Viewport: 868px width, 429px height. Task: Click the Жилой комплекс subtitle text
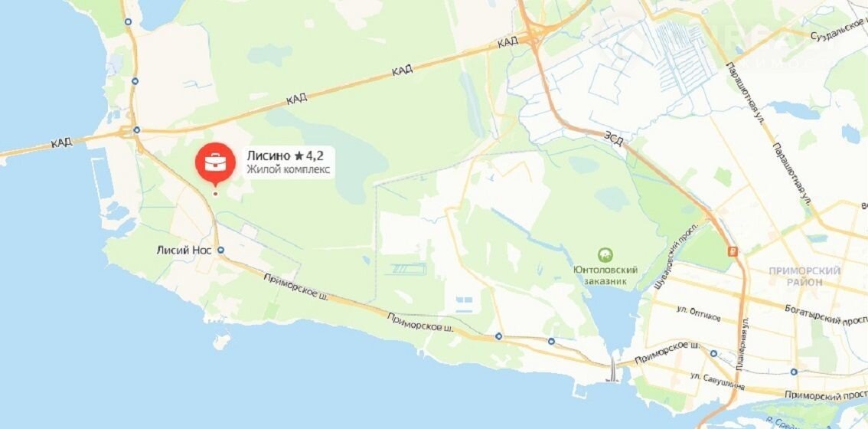point(289,169)
